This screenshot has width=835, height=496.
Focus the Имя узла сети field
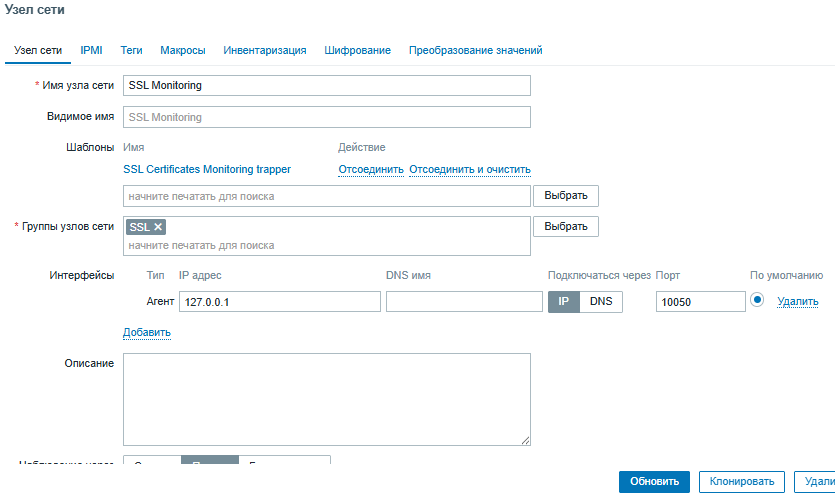(326, 85)
